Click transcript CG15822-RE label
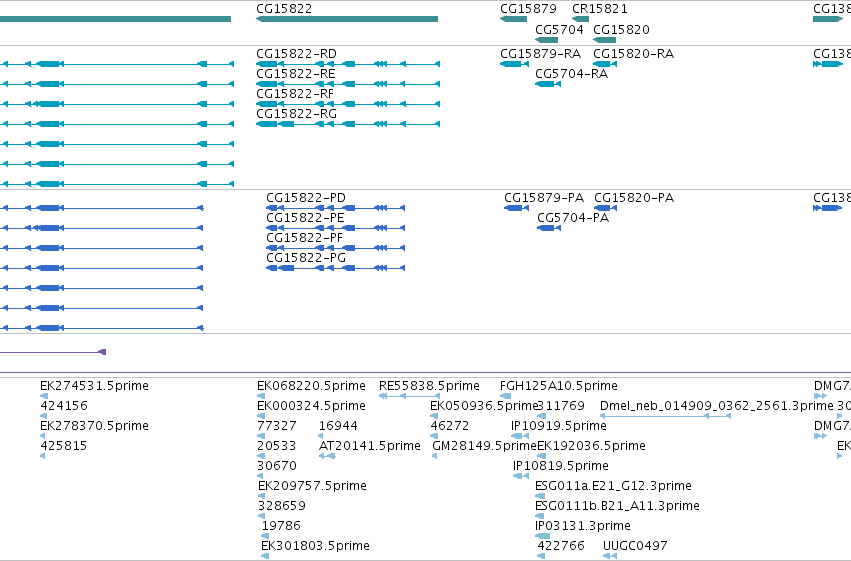Screen dimensions: 851x561 pyautogui.click(x=296, y=74)
